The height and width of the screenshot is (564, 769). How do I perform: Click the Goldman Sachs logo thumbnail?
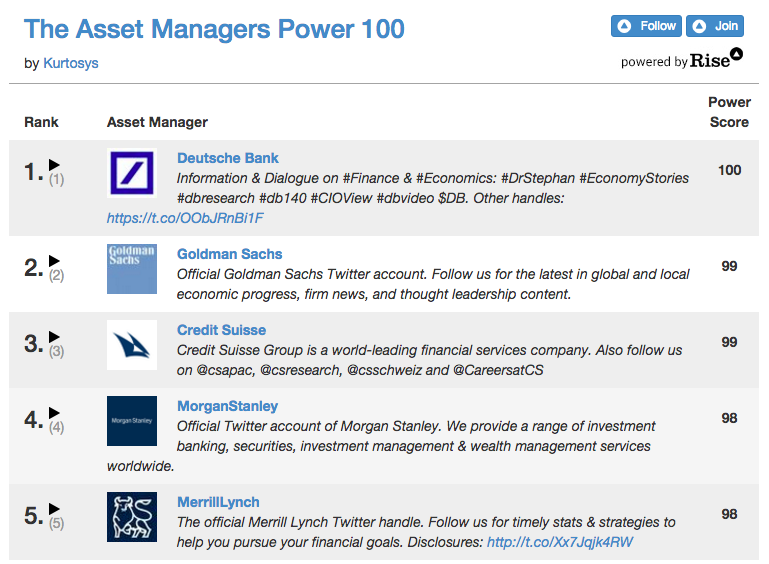(x=132, y=269)
